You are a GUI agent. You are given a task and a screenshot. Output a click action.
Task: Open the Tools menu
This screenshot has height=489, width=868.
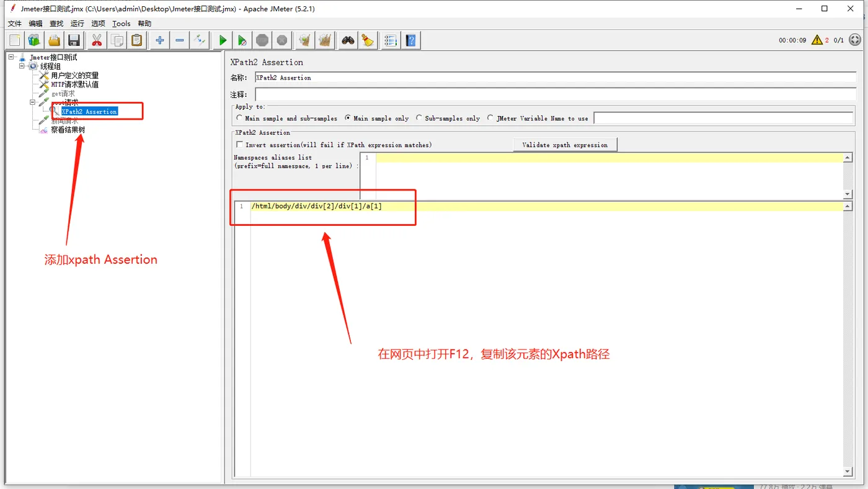click(122, 24)
